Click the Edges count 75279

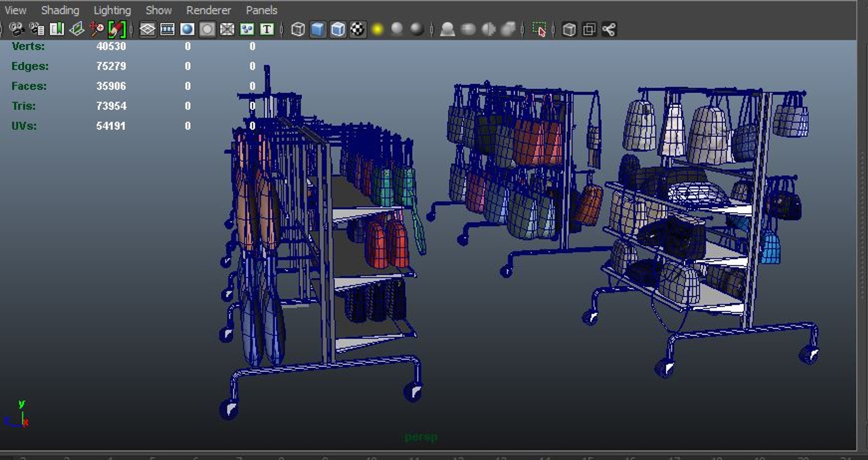111,66
